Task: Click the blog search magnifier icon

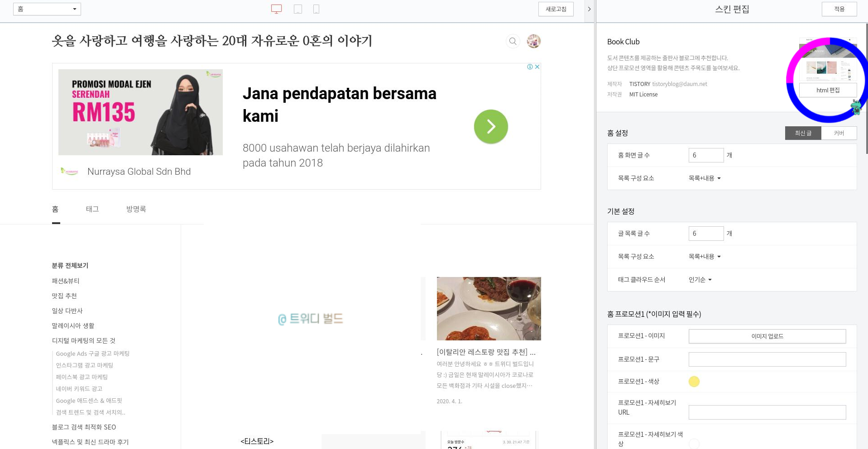Action: point(513,41)
